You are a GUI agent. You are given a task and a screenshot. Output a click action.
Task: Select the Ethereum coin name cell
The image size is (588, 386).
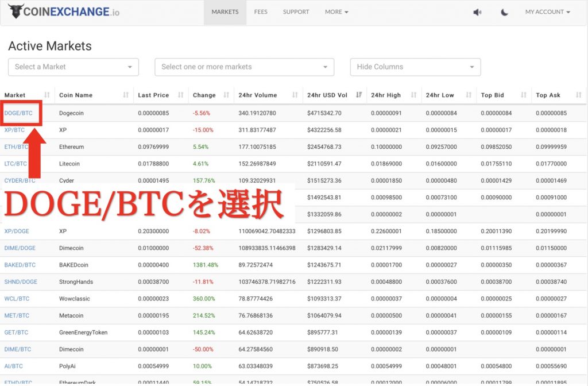pyautogui.click(x=71, y=146)
